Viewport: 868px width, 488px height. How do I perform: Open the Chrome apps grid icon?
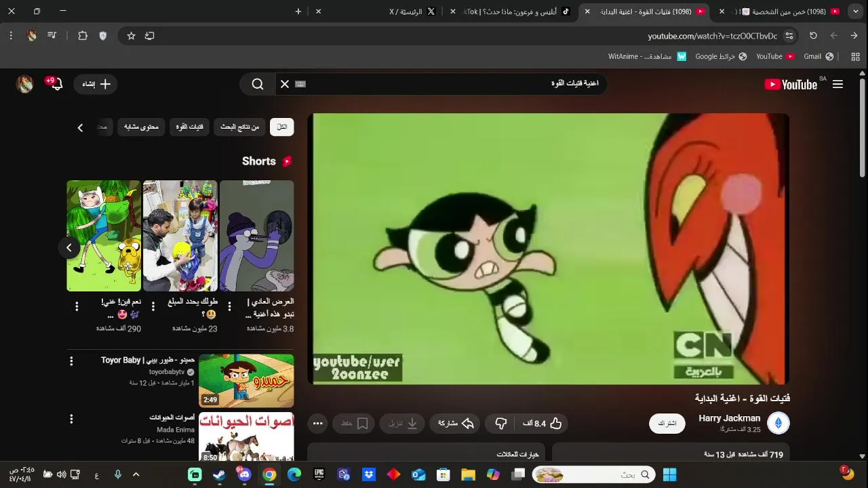[x=855, y=56]
